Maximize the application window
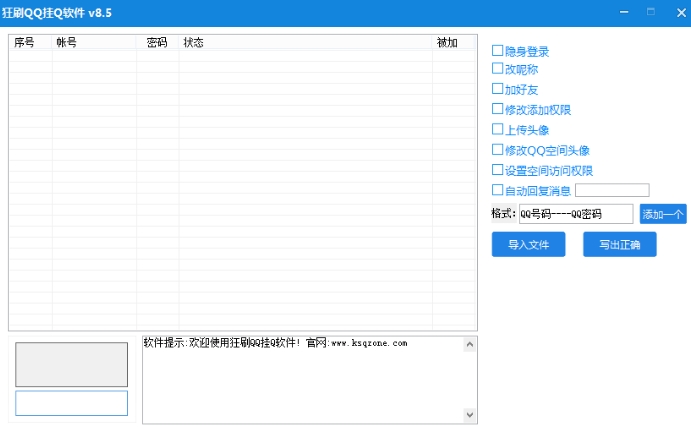Image resolution: width=691 pixels, height=430 pixels. (x=651, y=12)
